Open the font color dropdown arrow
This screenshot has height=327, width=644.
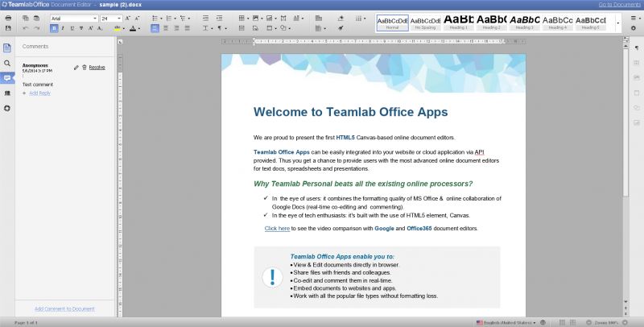pyautogui.click(x=138, y=29)
